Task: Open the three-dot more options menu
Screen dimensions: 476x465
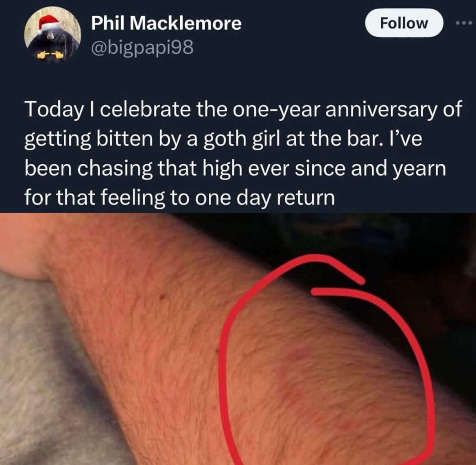Action: tap(464, 23)
